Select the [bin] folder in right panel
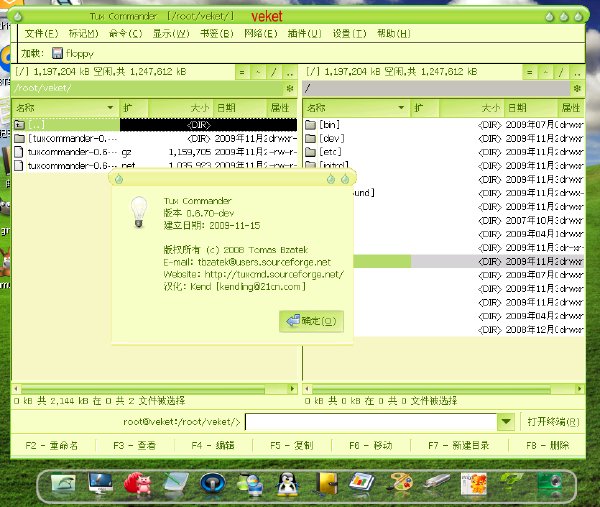The image size is (600, 507). point(443,125)
